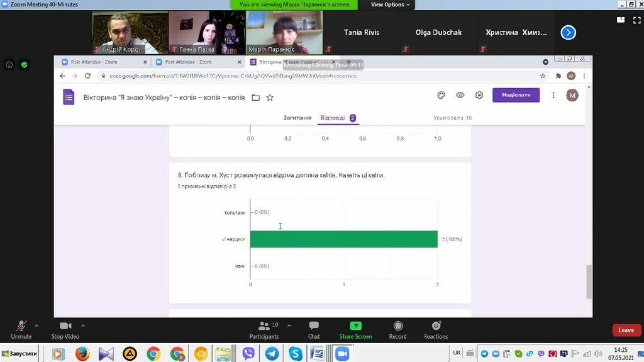Open the Reactions menu
This screenshot has height=362, width=644.
pyautogui.click(x=436, y=329)
